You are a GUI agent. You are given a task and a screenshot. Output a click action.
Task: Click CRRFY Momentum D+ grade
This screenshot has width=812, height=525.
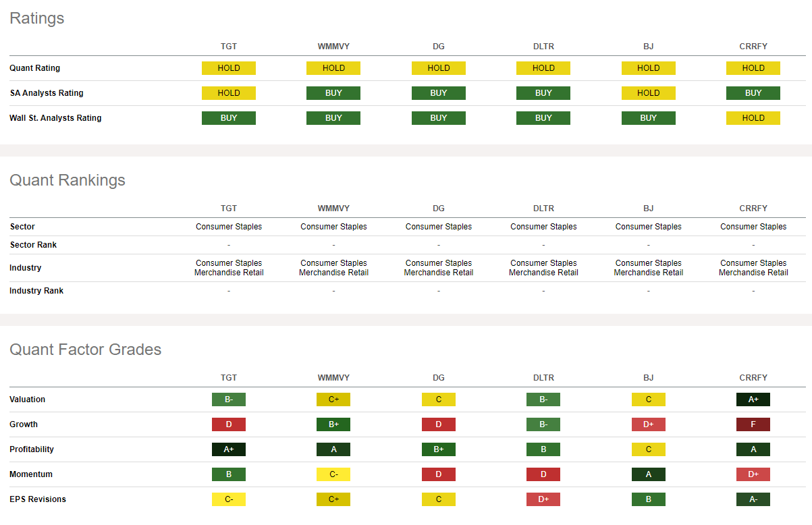coord(753,474)
